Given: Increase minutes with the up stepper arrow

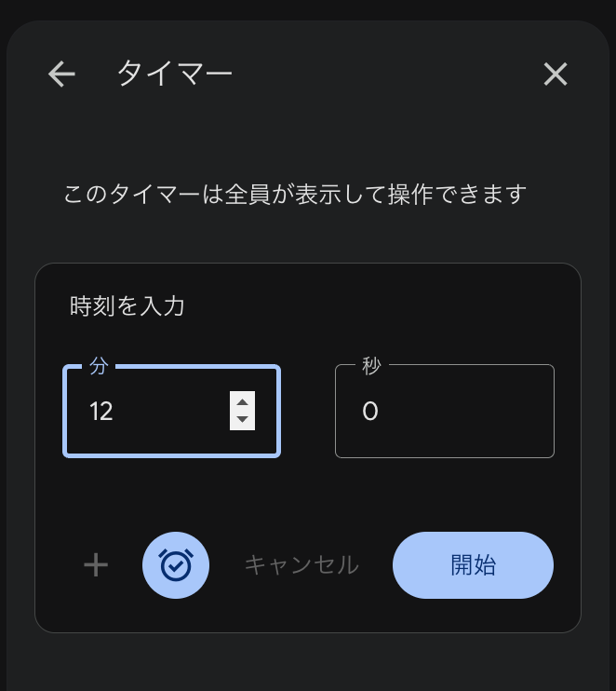Looking at the screenshot, I should (x=242, y=402).
